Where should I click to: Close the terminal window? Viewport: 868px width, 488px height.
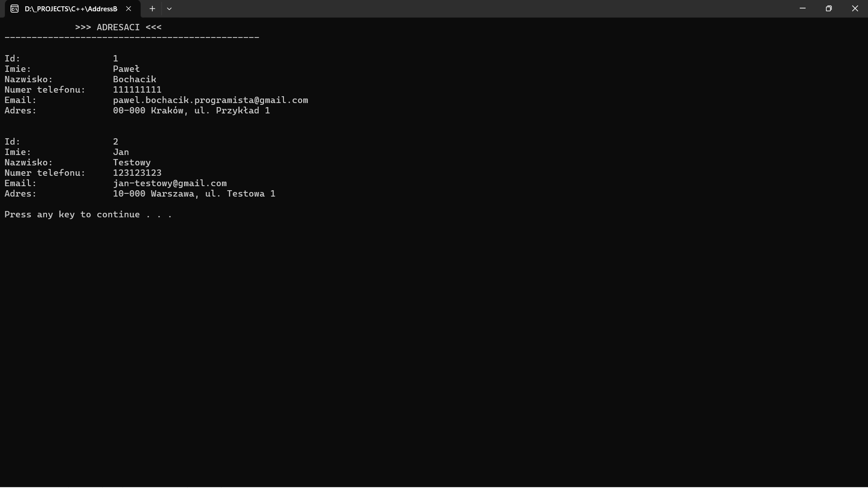[855, 9]
